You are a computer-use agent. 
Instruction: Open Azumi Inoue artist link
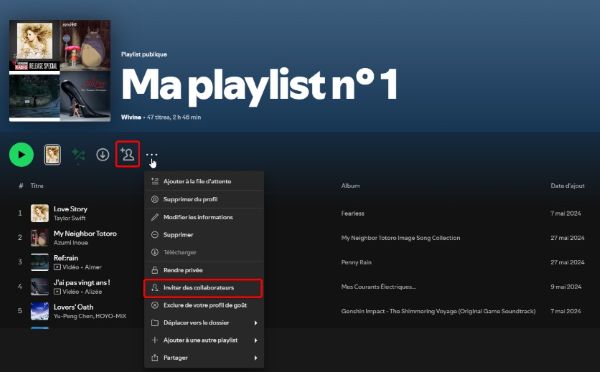pyautogui.click(x=70, y=243)
